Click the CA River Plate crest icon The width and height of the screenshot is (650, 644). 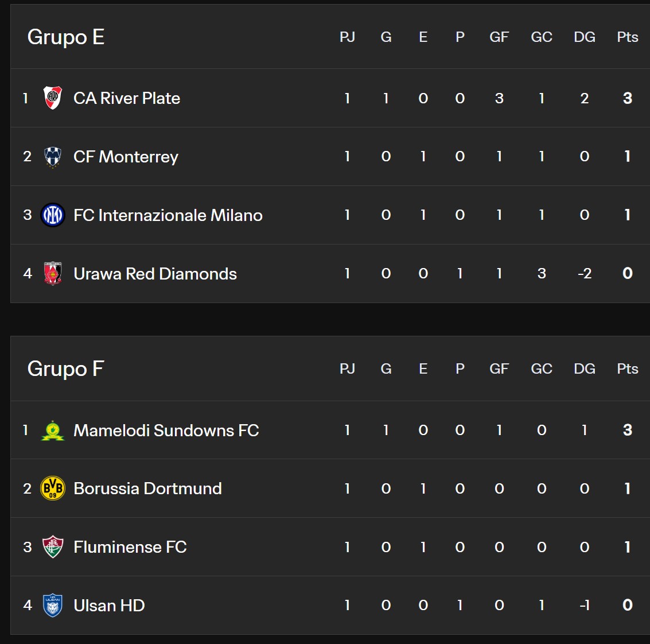point(53,98)
